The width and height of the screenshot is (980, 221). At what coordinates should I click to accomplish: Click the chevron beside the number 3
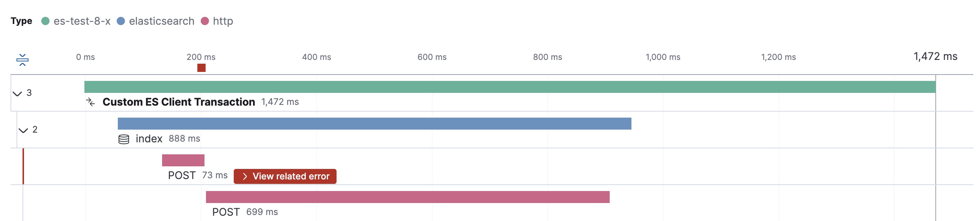(17, 93)
